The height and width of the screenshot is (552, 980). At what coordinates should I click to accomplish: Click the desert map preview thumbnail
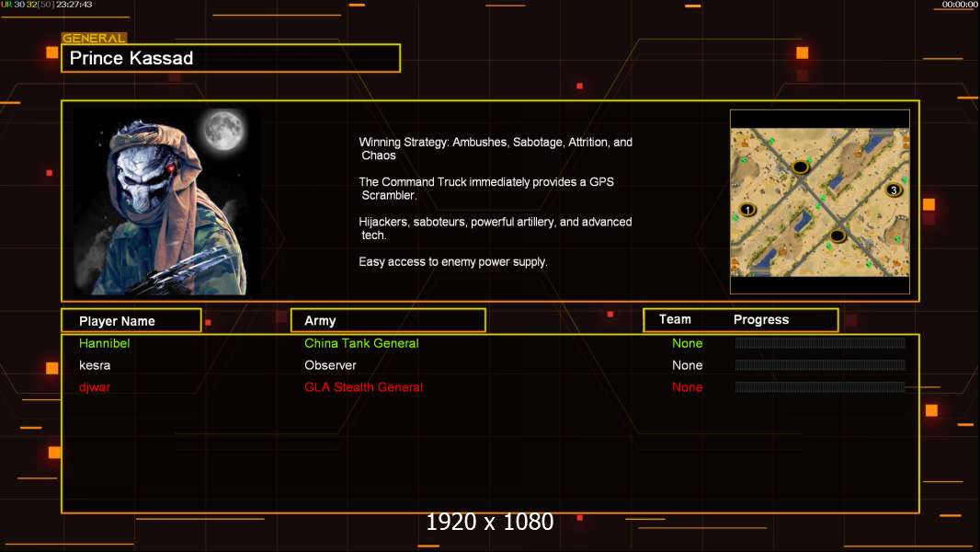(819, 201)
